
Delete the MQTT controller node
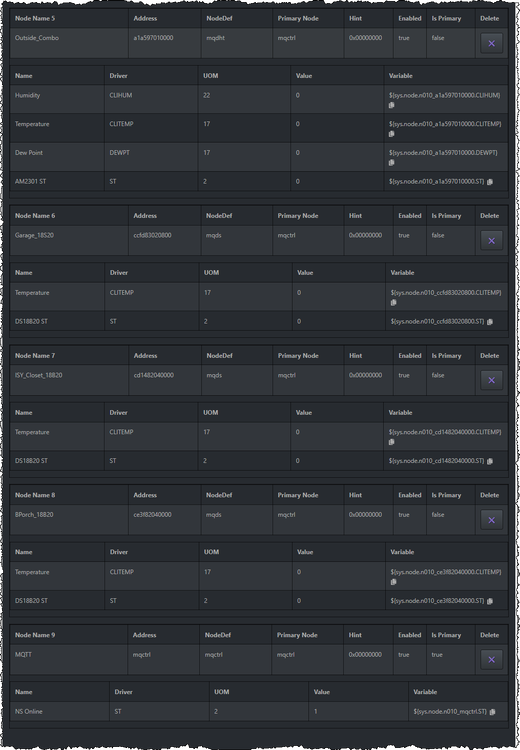(491, 660)
